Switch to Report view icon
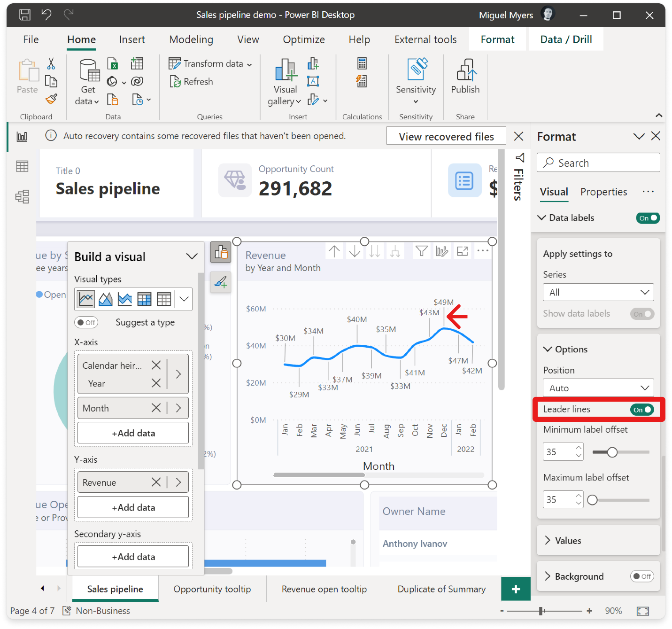Viewport: 672px width, 629px height. point(22,137)
